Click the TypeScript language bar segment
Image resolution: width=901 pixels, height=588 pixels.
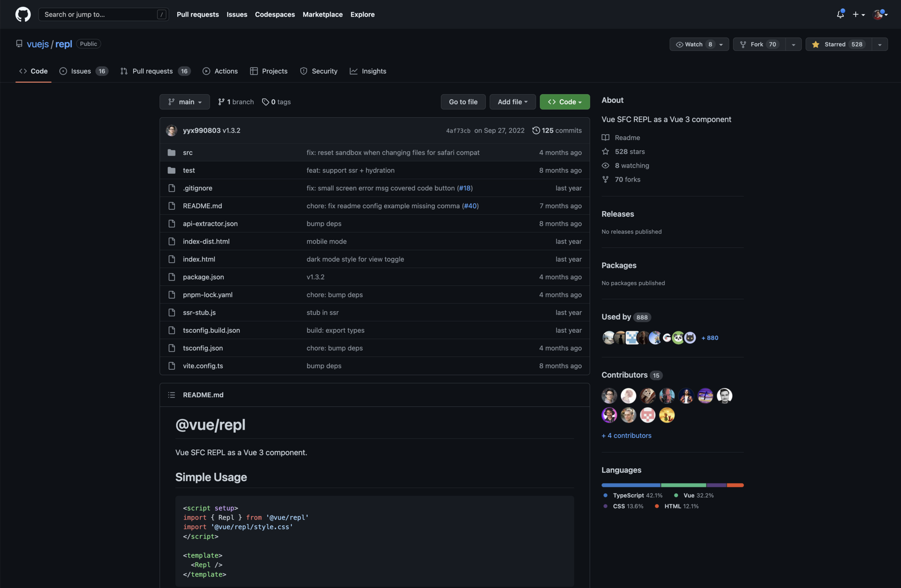click(630, 485)
